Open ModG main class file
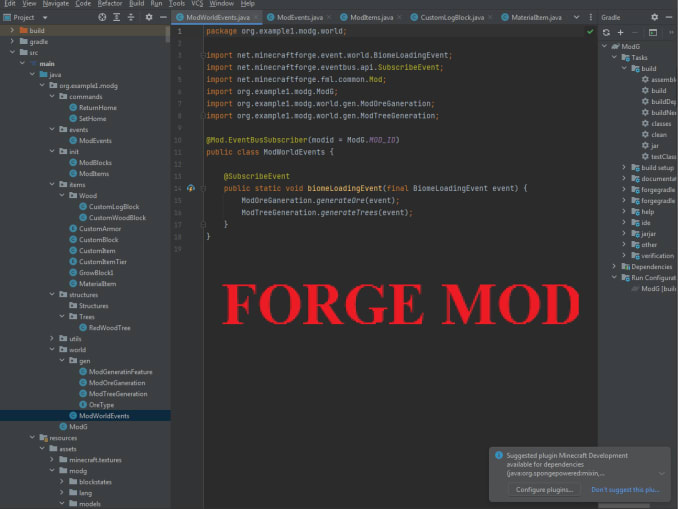Screen dimensions: 680x509 [x=74, y=427]
